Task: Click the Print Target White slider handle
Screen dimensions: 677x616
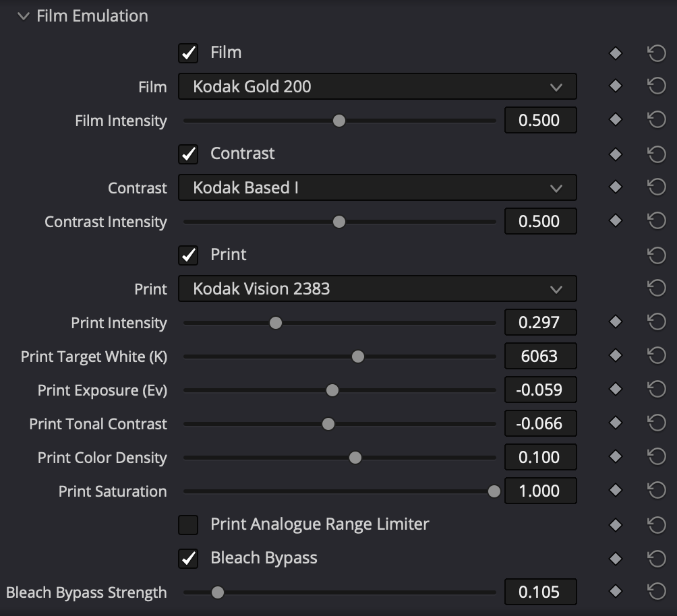Action: point(358,357)
